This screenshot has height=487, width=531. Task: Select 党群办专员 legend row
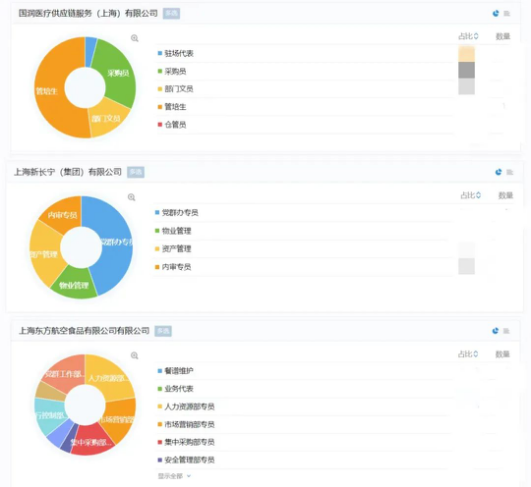pos(334,213)
